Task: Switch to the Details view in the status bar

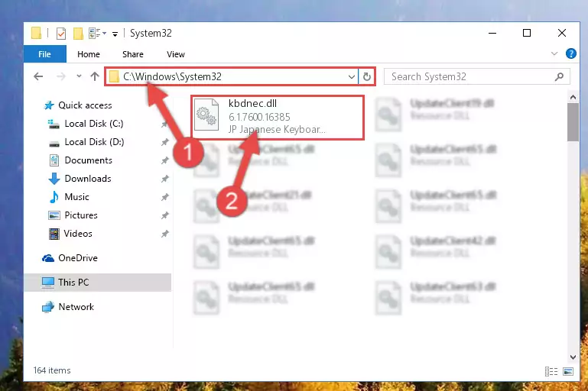Action: tap(551, 371)
